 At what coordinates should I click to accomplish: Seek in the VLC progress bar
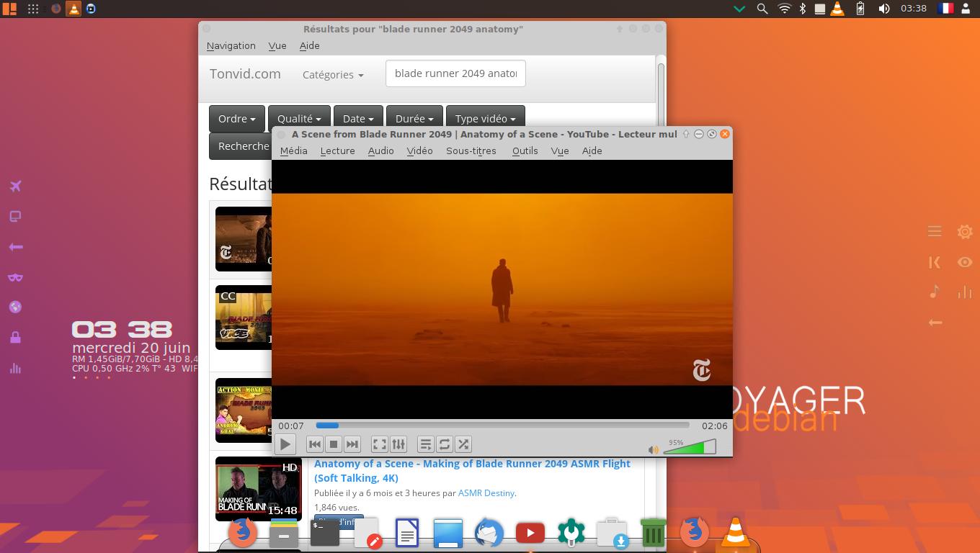(502, 426)
